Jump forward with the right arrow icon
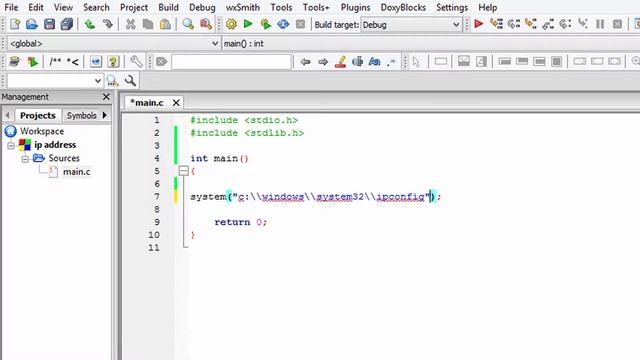 click(323, 62)
